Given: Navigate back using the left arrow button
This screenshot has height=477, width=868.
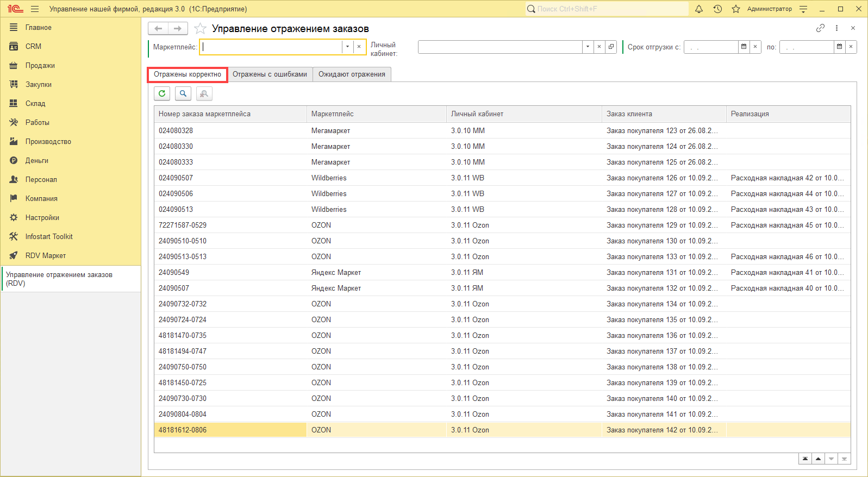Looking at the screenshot, I should [158, 29].
